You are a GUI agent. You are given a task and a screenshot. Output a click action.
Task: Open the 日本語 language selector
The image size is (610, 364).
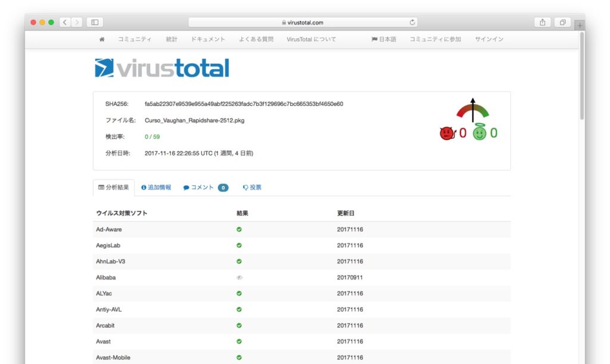coord(384,39)
